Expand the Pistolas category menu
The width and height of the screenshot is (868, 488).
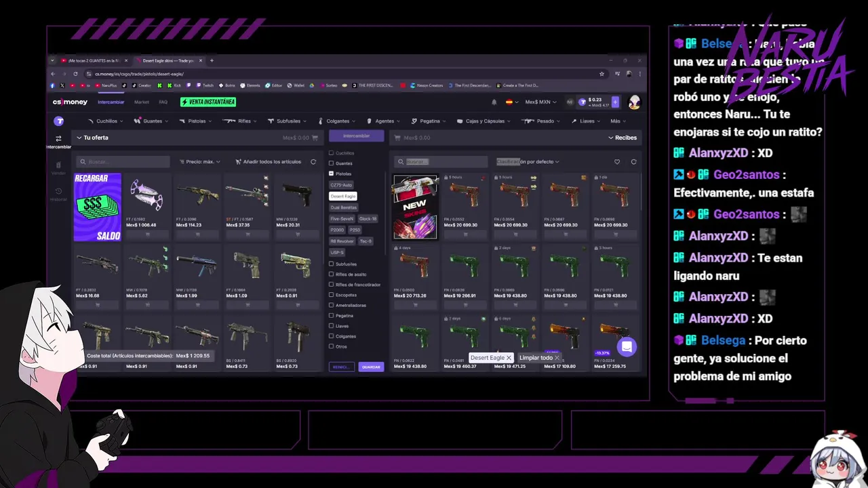click(x=196, y=121)
